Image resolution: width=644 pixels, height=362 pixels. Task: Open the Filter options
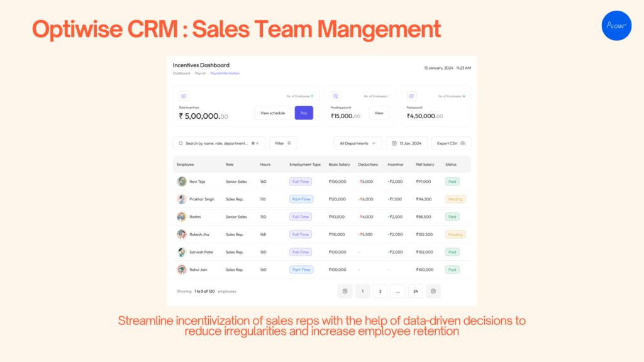[x=283, y=143]
